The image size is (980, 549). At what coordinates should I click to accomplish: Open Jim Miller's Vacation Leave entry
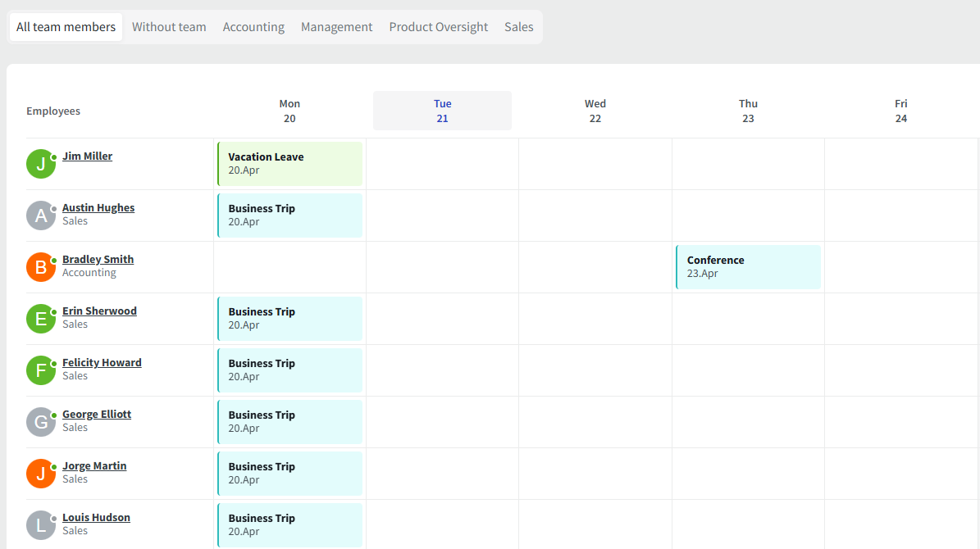[x=290, y=164]
